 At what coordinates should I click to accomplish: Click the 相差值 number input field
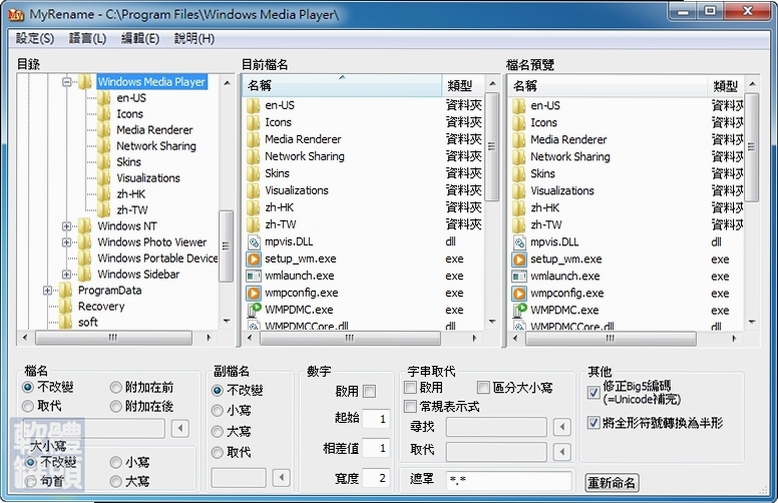tap(376, 448)
